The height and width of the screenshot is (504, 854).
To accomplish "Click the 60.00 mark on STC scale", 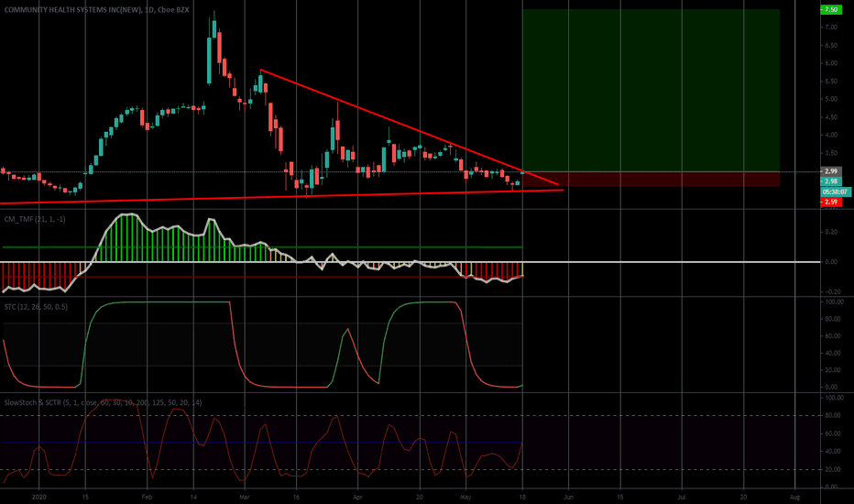I will [833, 336].
